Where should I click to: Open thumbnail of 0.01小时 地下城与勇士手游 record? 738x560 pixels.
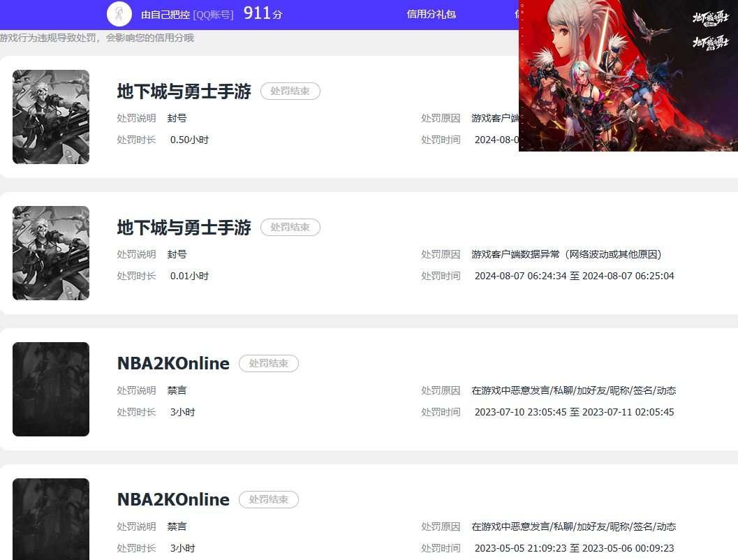(x=51, y=253)
